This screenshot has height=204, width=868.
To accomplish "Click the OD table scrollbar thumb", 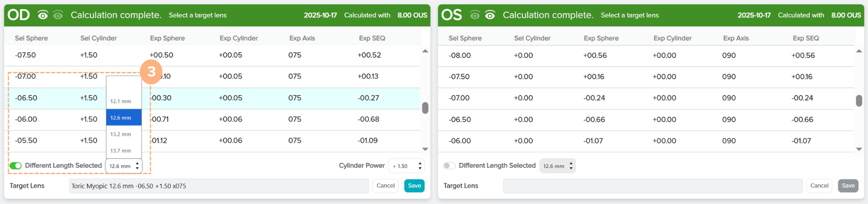I will [425, 108].
